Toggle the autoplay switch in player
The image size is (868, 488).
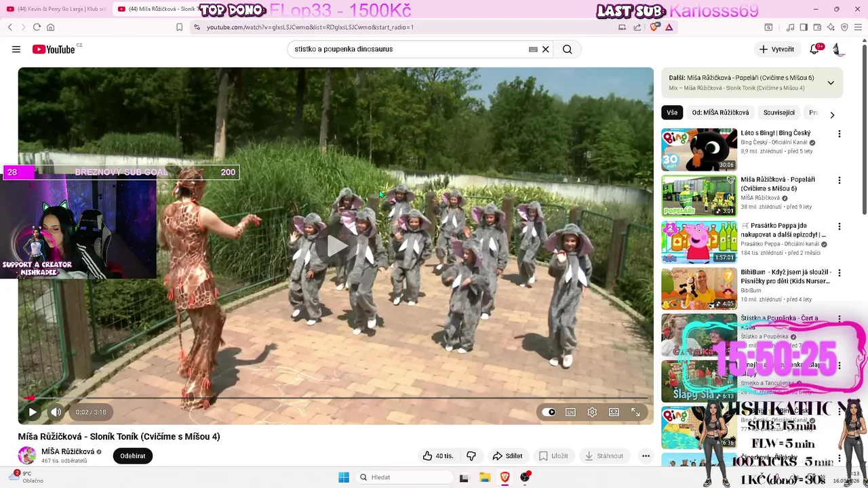(549, 412)
